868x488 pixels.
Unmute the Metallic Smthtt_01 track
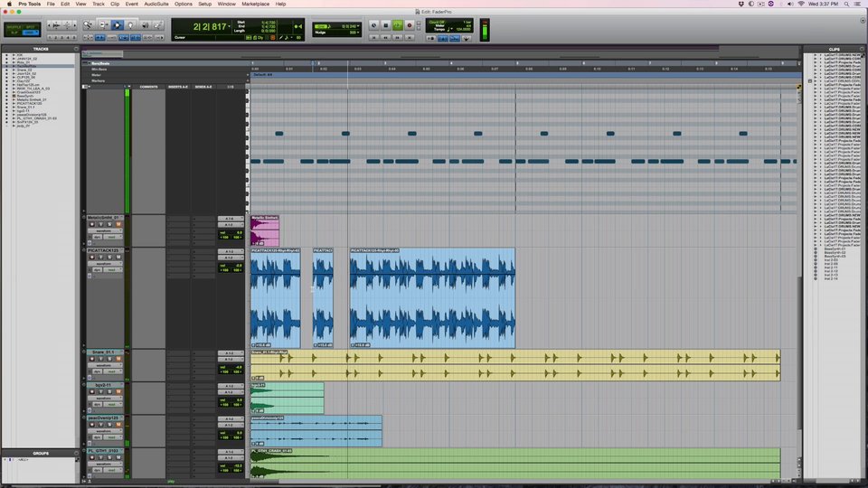tap(118, 224)
